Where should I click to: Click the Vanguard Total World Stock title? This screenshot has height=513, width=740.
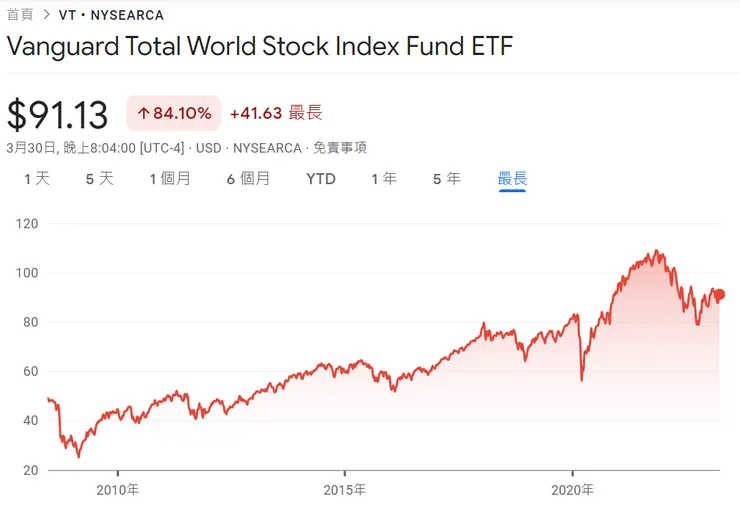click(260, 47)
